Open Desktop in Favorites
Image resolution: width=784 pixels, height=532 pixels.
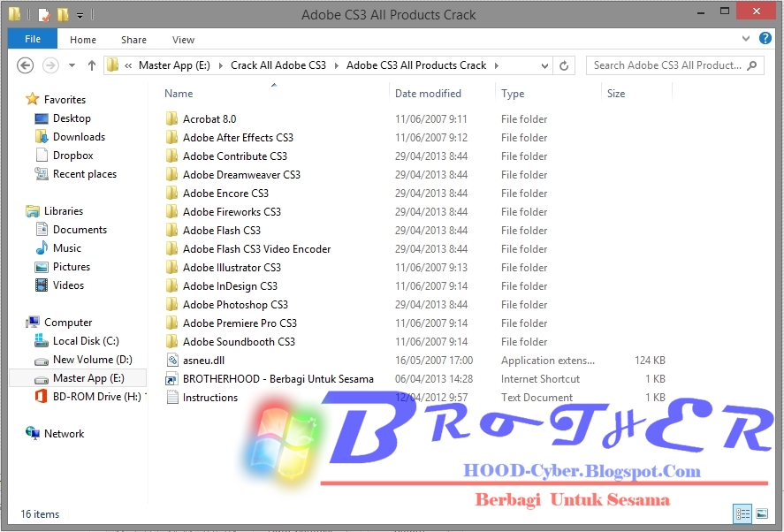point(72,118)
